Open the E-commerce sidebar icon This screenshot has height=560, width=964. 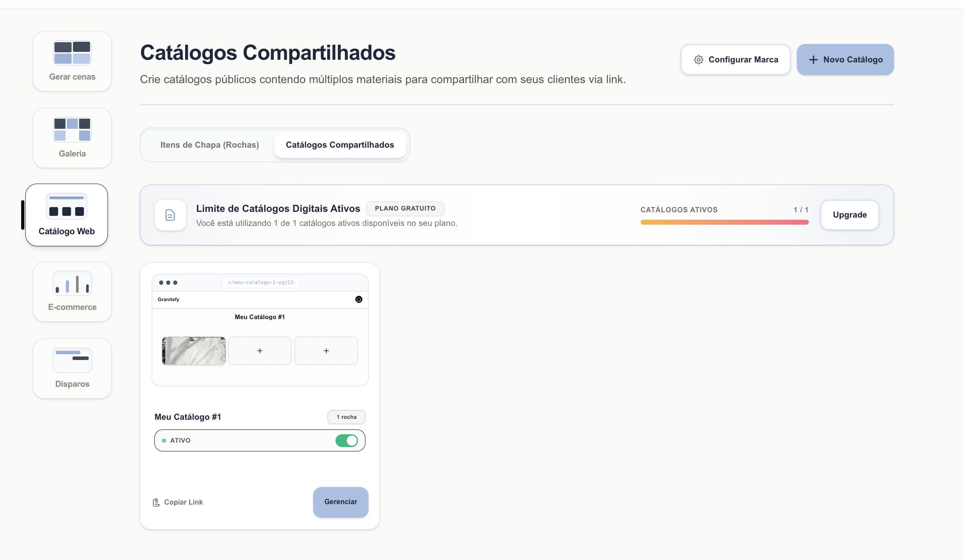tap(72, 292)
